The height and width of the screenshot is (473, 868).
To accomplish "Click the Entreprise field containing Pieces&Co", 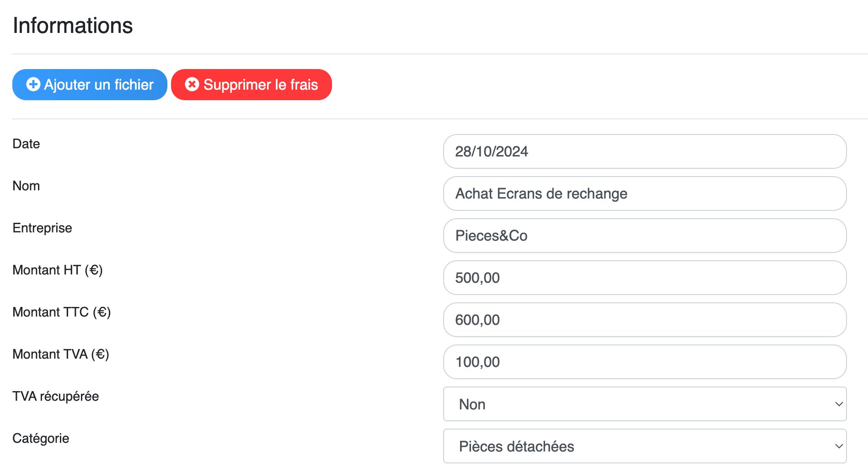I will [x=645, y=236].
